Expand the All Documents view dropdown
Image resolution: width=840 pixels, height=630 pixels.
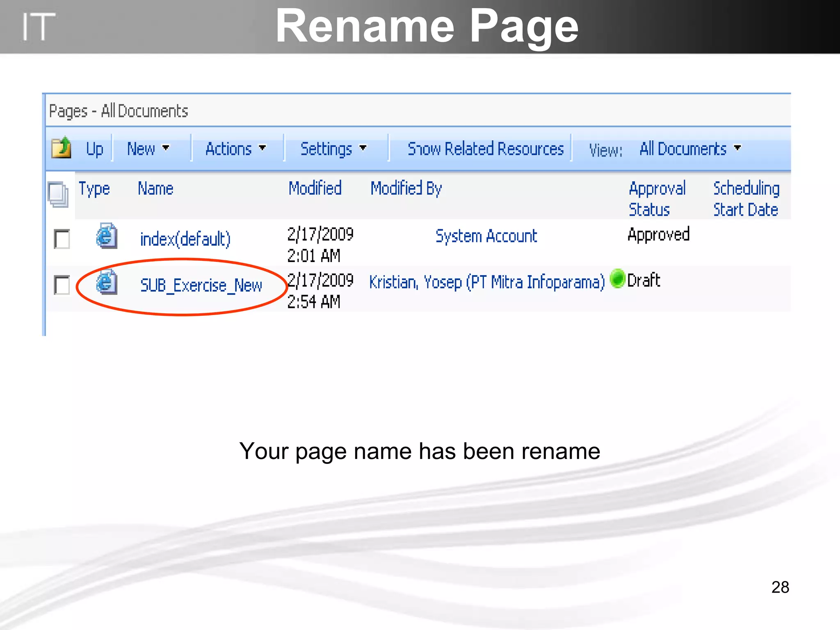(x=690, y=148)
